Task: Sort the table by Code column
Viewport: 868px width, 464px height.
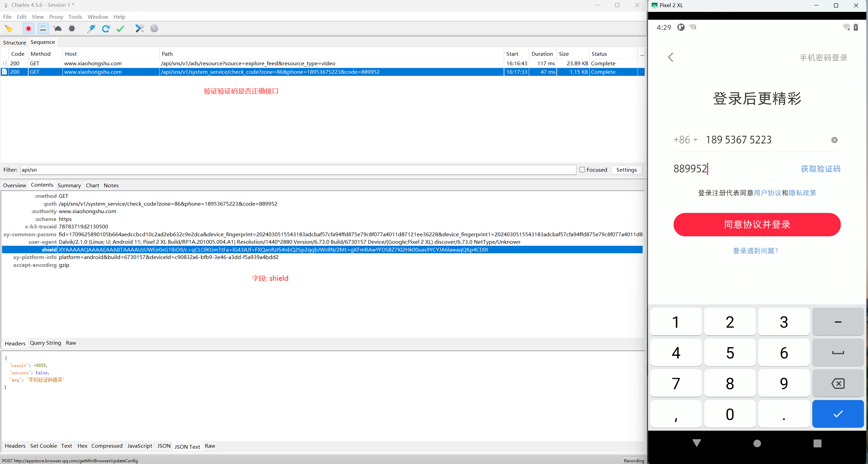Action: [18, 54]
